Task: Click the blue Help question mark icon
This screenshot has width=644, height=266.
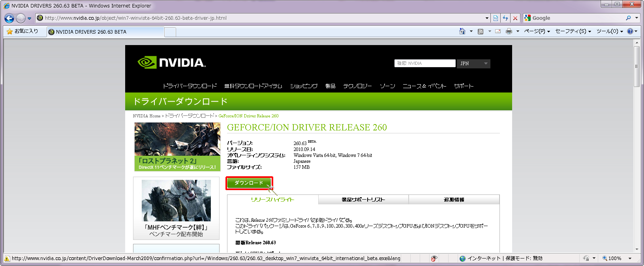Action: tap(630, 31)
